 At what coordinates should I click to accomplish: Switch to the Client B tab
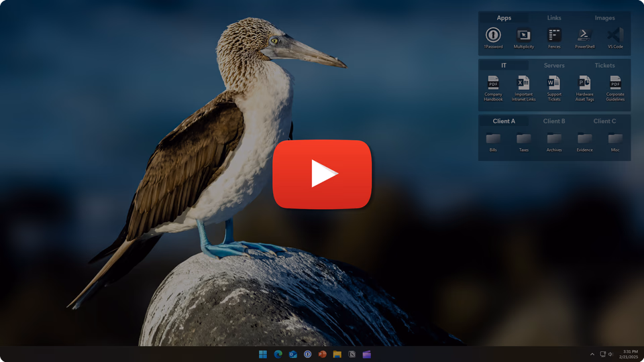point(554,121)
